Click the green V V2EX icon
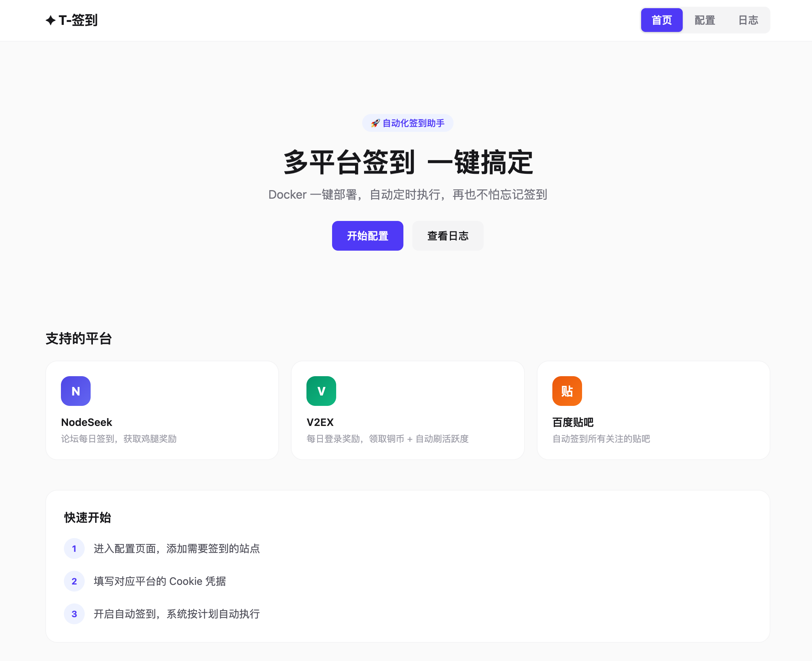Image resolution: width=812 pixels, height=661 pixels. (321, 391)
